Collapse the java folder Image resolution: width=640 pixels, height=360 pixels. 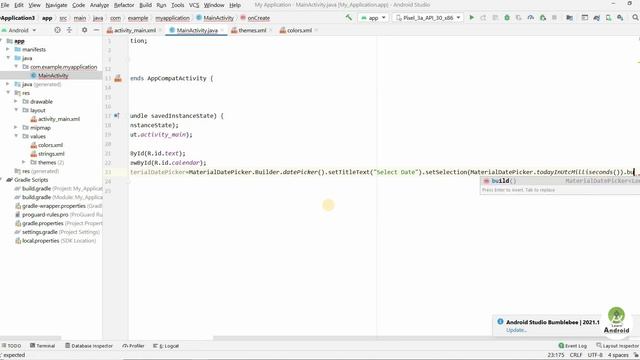7,58
